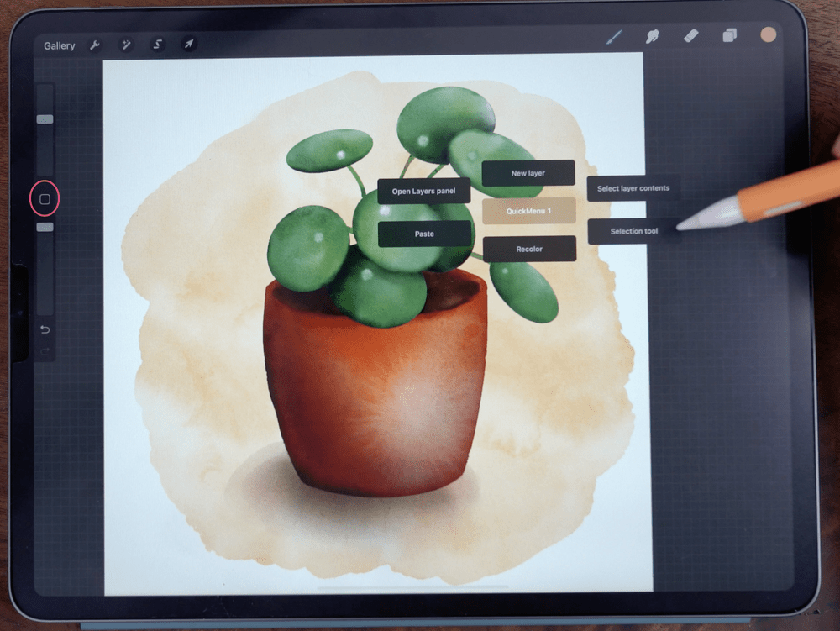Screen dimensions: 840x631
Task: Select the Eraser tool
Action: [x=690, y=36]
